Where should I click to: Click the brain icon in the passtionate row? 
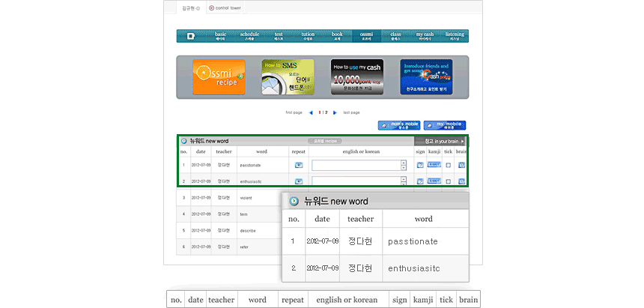461,166
